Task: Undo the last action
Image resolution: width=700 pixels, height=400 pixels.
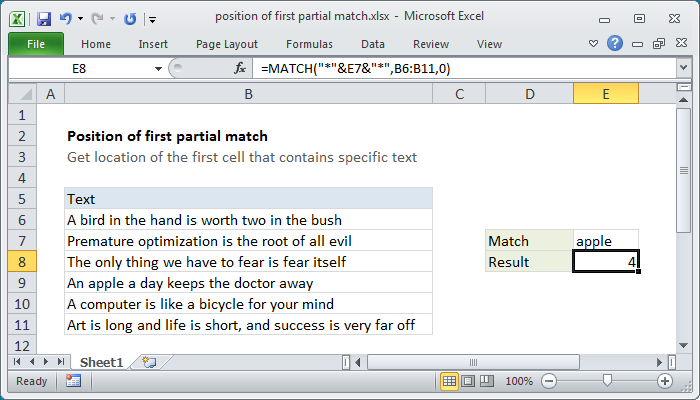Action: pos(66,19)
